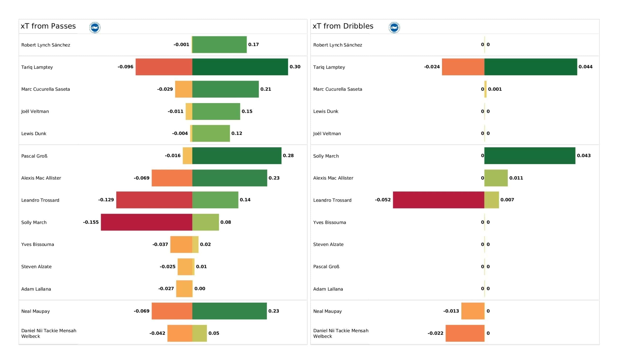Click the xT from Passes title
Image resolution: width=620 pixels, height=364 pixels.
(x=48, y=26)
